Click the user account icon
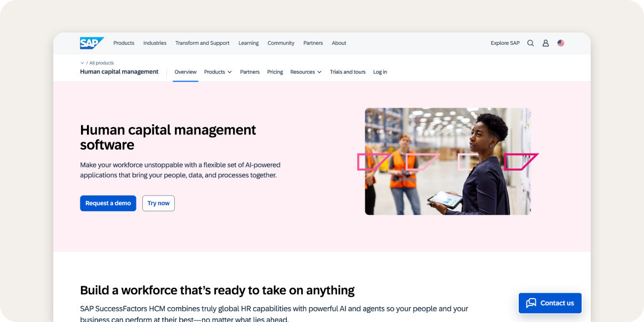This screenshot has height=322, width=644. [545, 43]
